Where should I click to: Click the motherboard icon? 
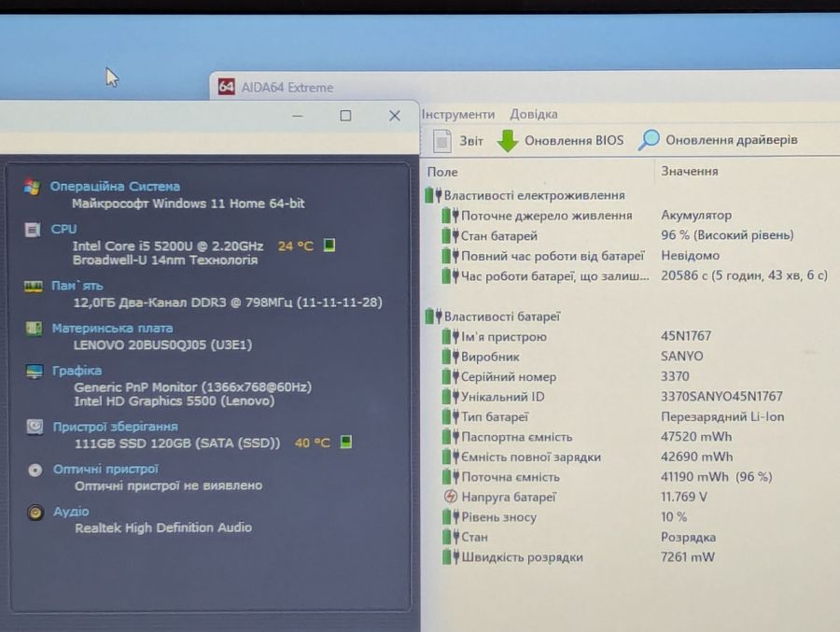34,328
